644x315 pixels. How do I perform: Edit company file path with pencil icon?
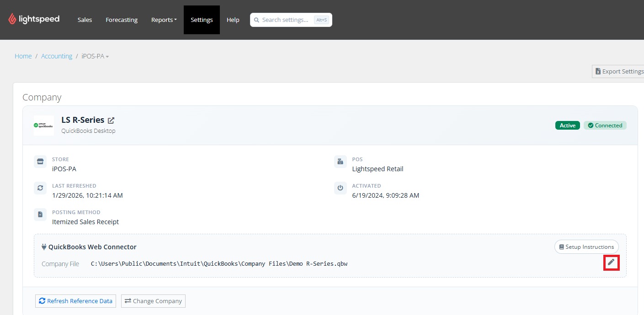(611, 262)
